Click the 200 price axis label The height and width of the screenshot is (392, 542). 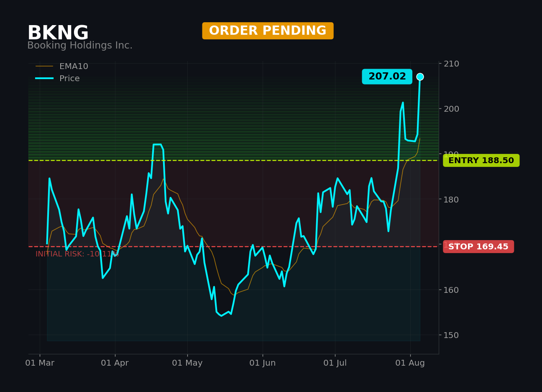(x=451, y=109)
